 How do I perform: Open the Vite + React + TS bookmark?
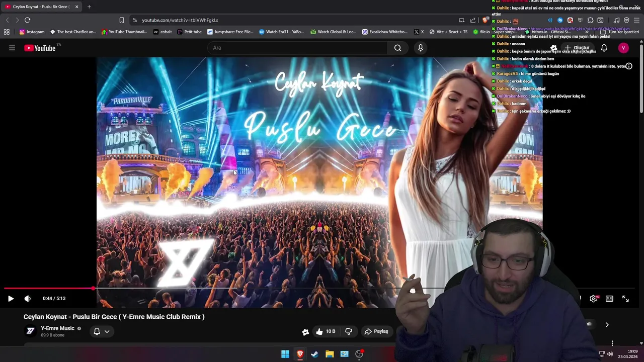(448, 32)
